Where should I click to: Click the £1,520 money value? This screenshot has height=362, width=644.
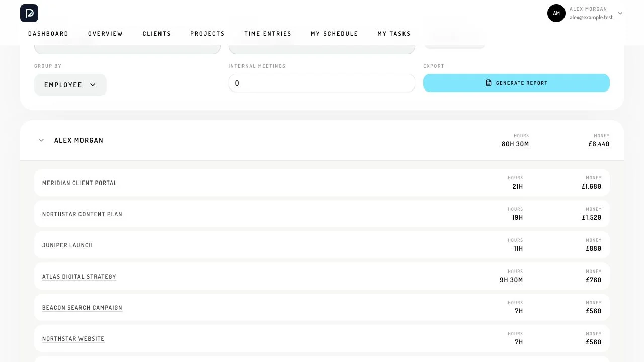tap(592, 218)
